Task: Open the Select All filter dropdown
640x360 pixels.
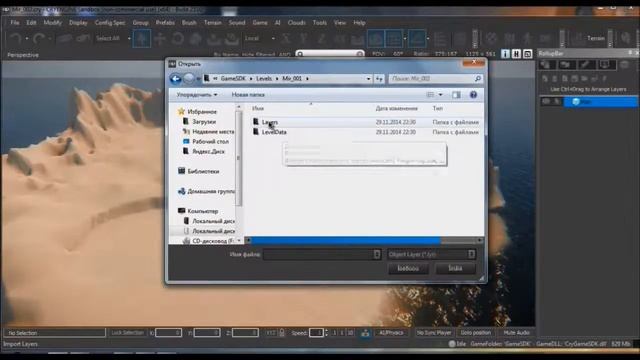Action: tap(113, 38)
